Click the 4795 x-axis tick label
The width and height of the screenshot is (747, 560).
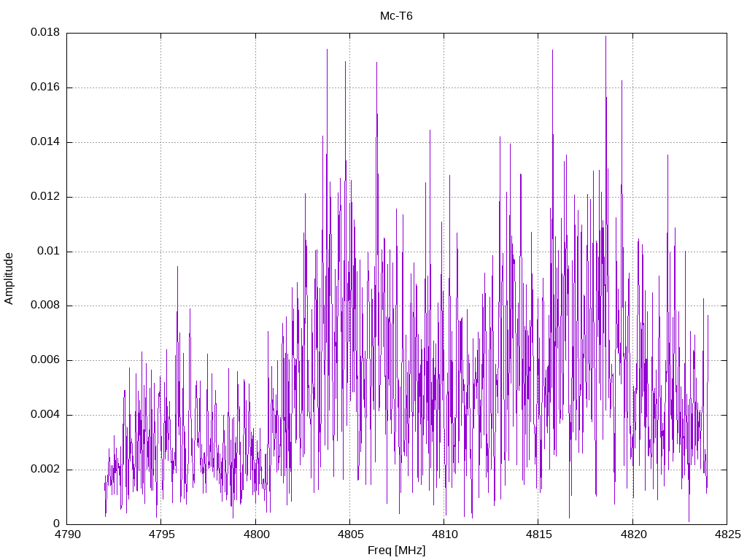161,534
